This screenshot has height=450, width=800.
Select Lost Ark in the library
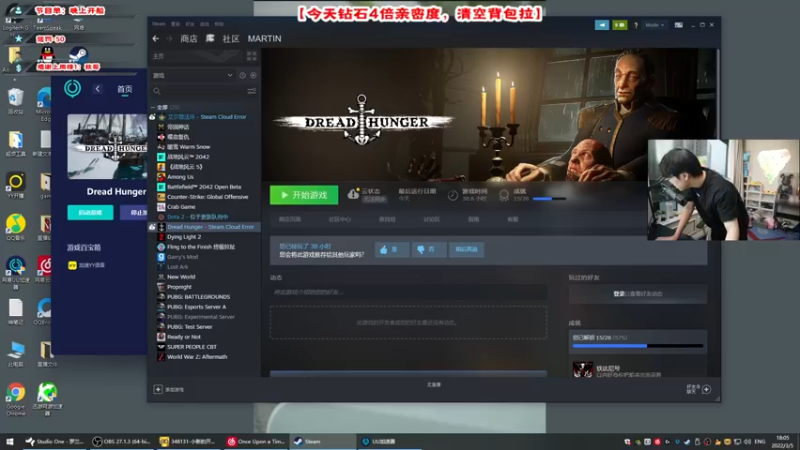pyautogui.click(x=178, y=267)
